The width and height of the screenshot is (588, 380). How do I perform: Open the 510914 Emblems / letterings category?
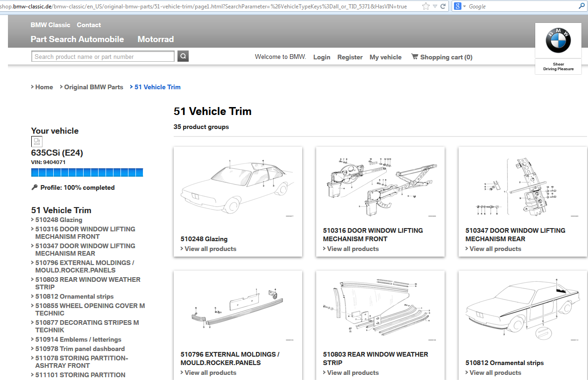coord(78,339)
